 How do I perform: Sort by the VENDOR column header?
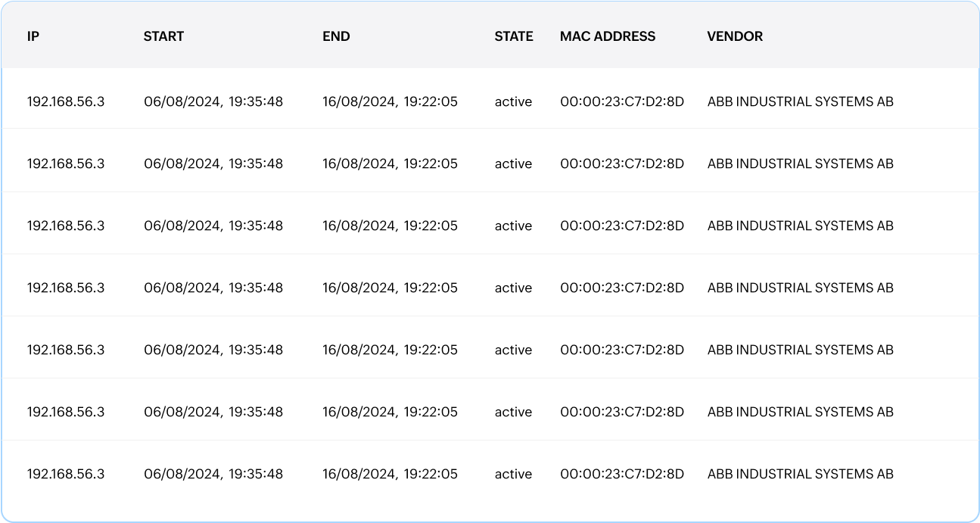735,36
